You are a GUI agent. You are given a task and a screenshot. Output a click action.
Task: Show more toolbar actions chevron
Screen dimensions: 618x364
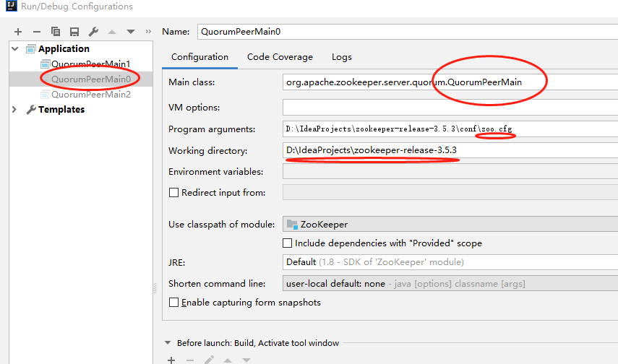148,32
